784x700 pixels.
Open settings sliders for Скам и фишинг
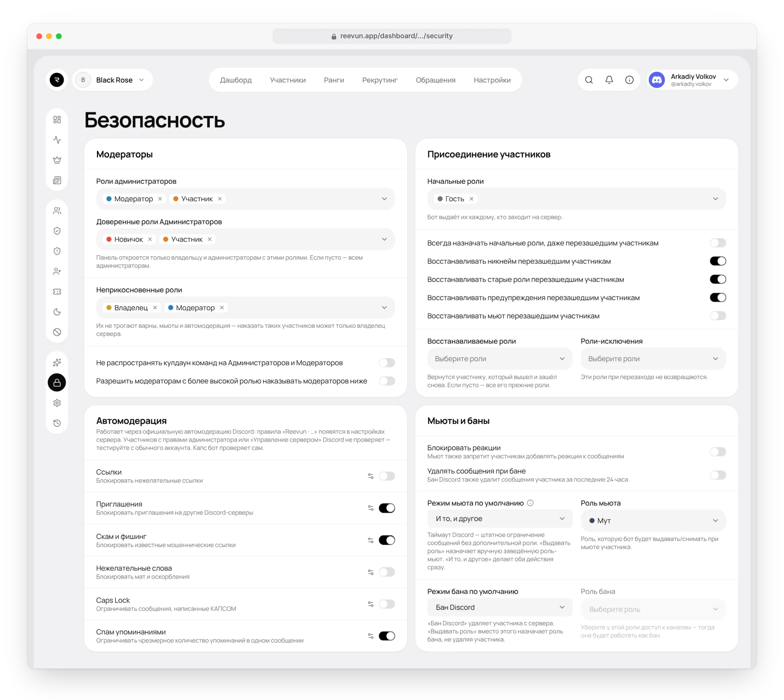(x=370, y=540)
